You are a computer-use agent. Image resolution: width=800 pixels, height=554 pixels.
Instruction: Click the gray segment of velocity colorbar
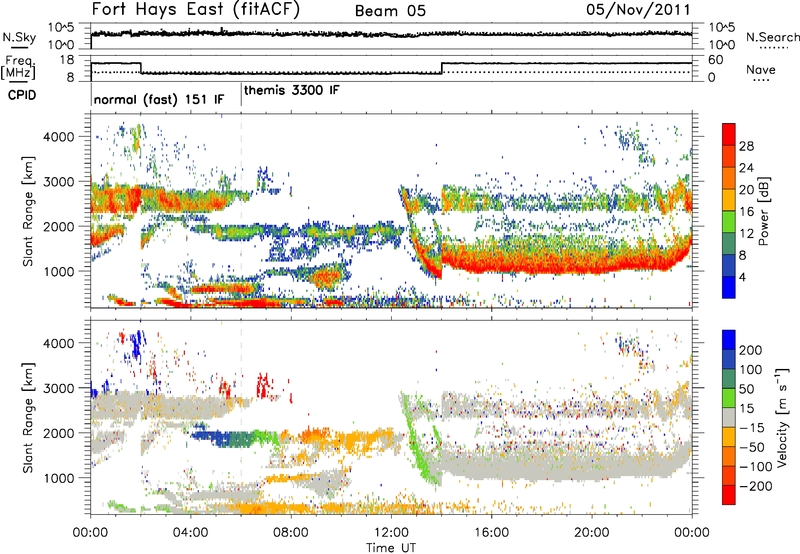click(729, 417)
